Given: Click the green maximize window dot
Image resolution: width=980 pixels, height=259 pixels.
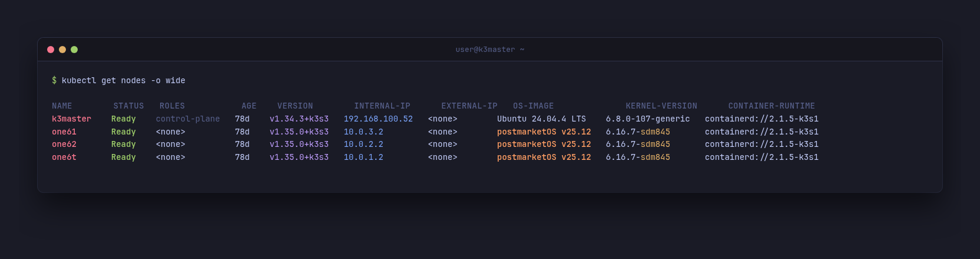Looking at the screenshot, I should coord(74,50).
